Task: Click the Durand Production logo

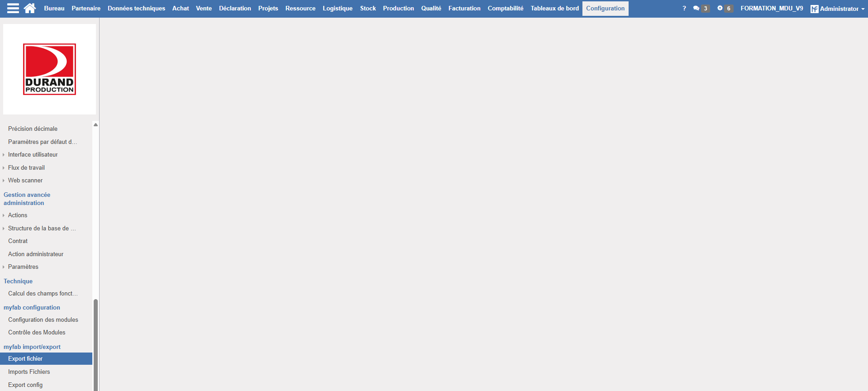Action: (x=49, y=69)
